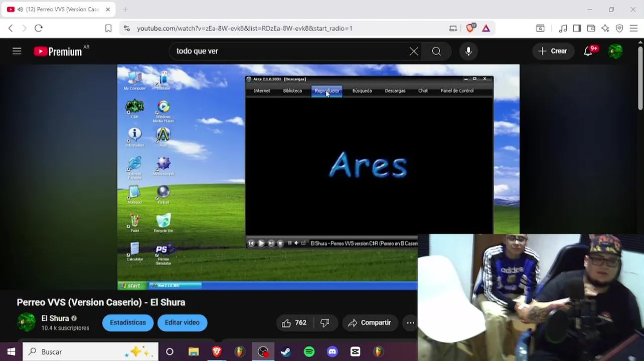Click the Crear button
This screenshot has height=361, width=644.
coord(553,51)
